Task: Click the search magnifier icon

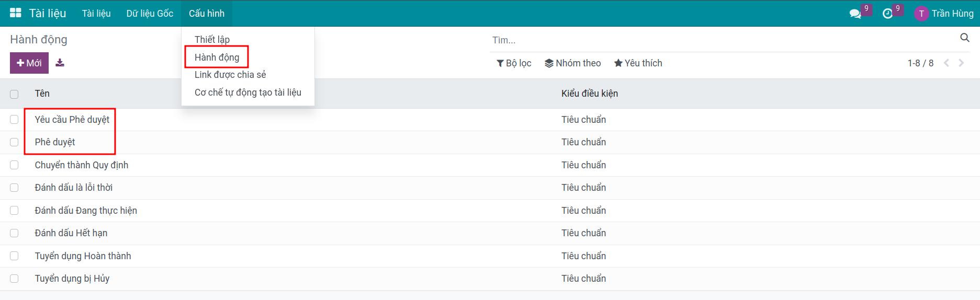Action: [965, 38]
